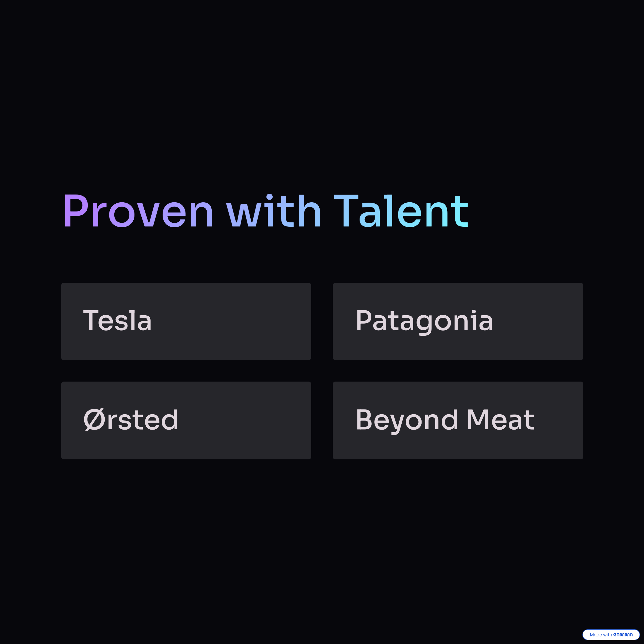Click the word Talent in the heading
Viewport: 644px width, 644px height.
(401, 211)
